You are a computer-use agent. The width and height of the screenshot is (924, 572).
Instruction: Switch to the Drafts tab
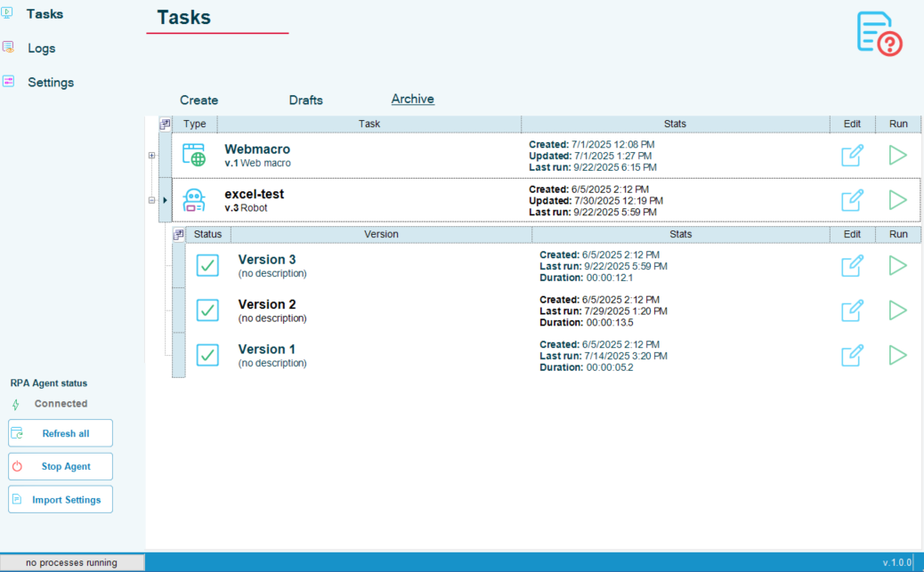pos(305,101)
